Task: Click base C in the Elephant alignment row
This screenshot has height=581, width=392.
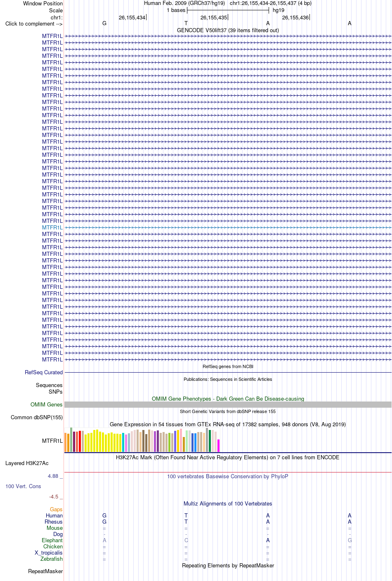Action: (x=186, y=540)
